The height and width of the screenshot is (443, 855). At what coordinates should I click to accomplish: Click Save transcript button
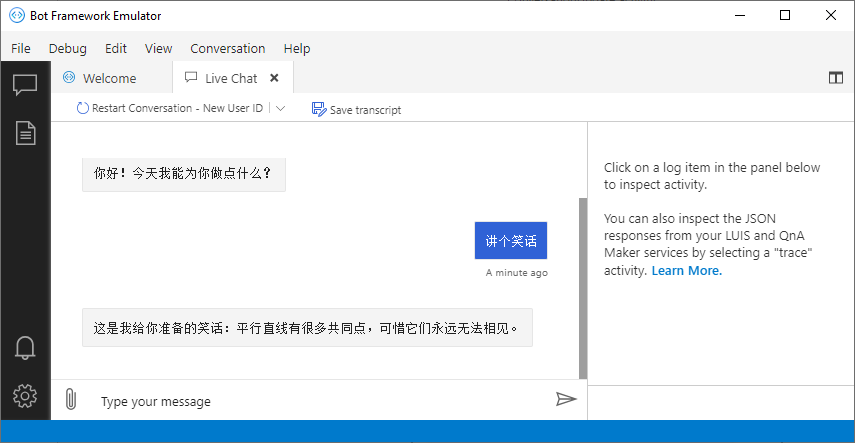[356, 109]
